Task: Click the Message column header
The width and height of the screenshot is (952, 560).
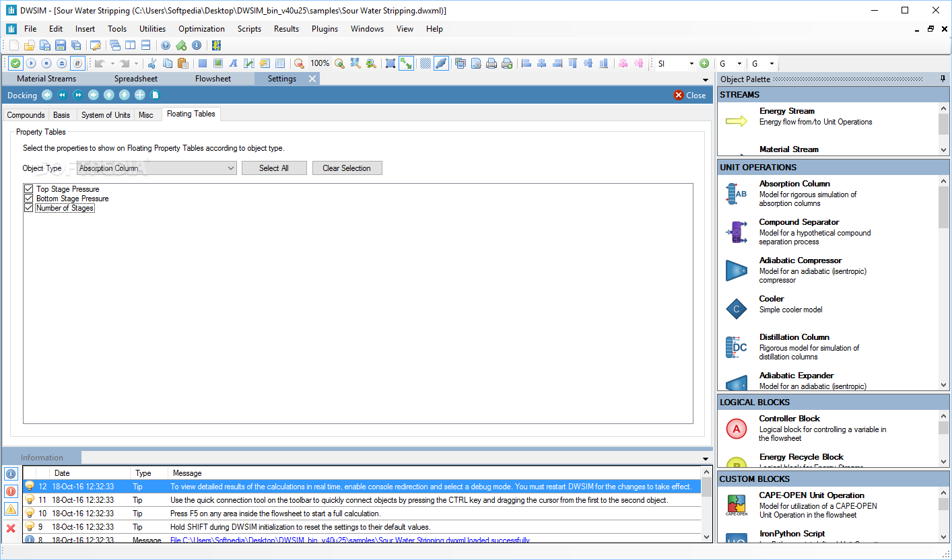Action: click(435, 473)
